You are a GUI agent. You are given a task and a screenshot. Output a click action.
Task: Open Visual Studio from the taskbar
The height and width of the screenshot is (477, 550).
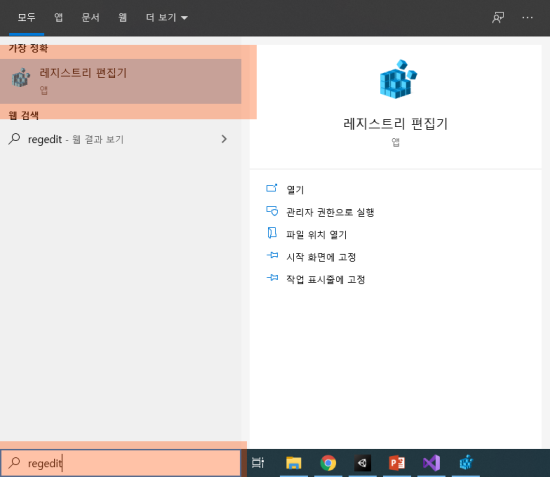[x=431, y=463]
